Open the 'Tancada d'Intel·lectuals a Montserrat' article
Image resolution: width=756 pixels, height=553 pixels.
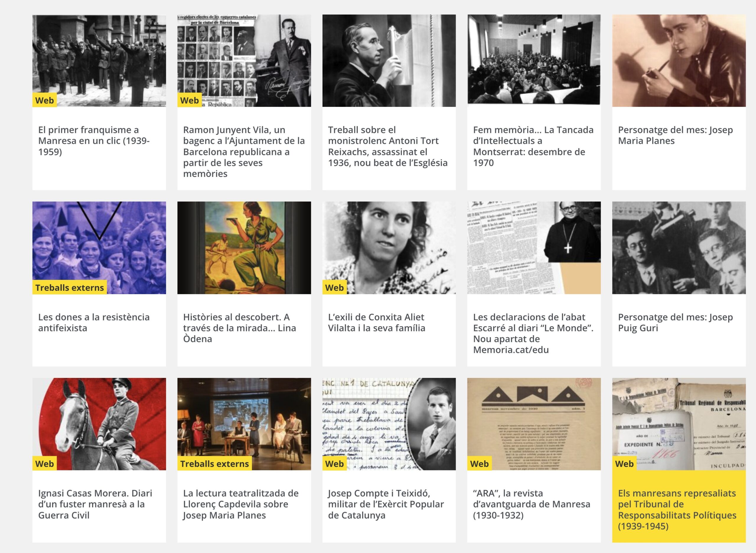coord(533,146)
